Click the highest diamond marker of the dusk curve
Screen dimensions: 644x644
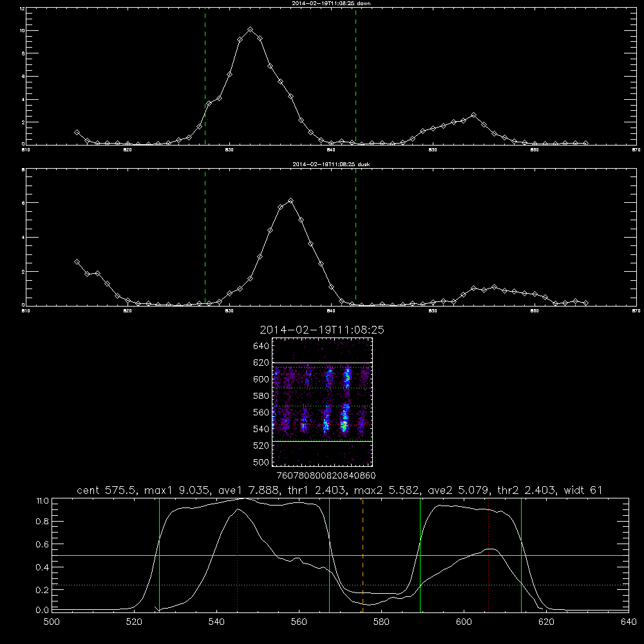click(291, 201)
